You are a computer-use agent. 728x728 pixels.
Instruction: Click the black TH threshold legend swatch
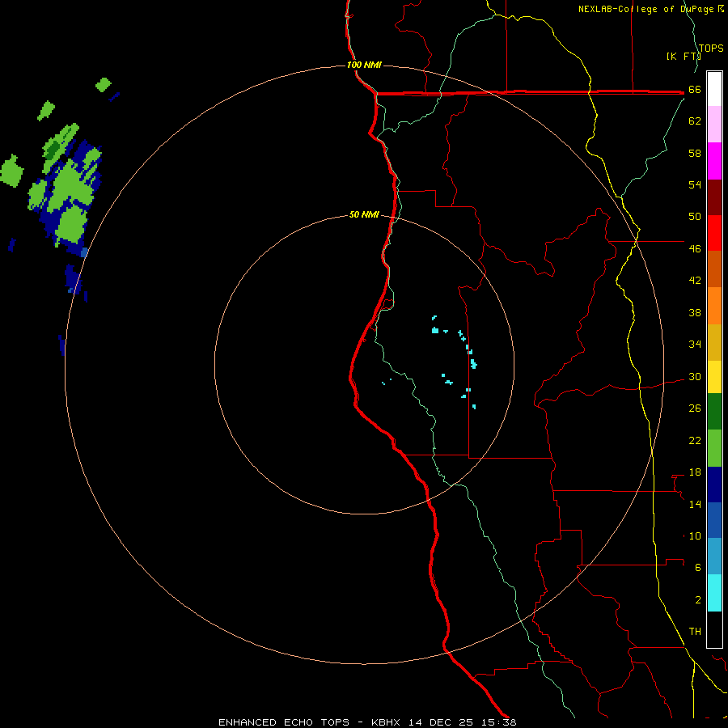tap(714, 629)
